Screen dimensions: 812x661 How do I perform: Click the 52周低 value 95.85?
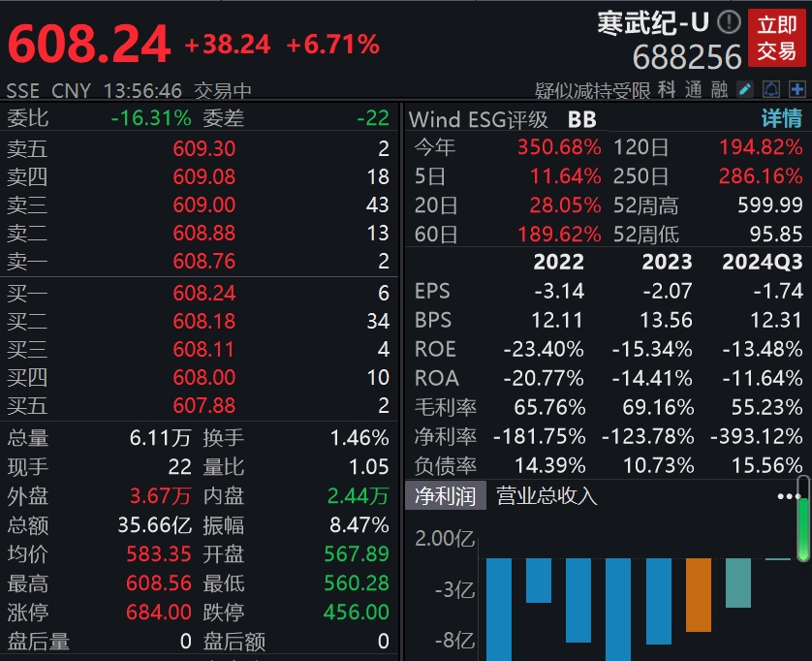coord(776,235)
